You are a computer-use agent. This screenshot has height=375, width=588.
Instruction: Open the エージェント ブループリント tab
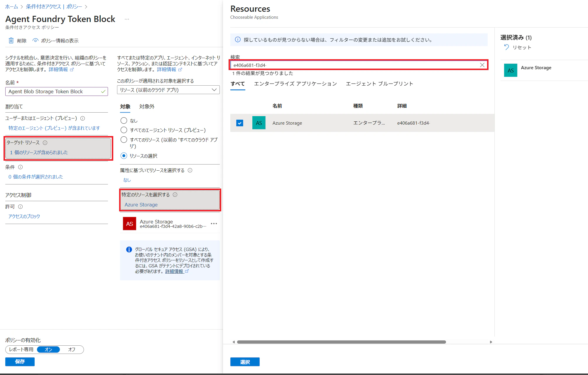[x=379, y=84]
